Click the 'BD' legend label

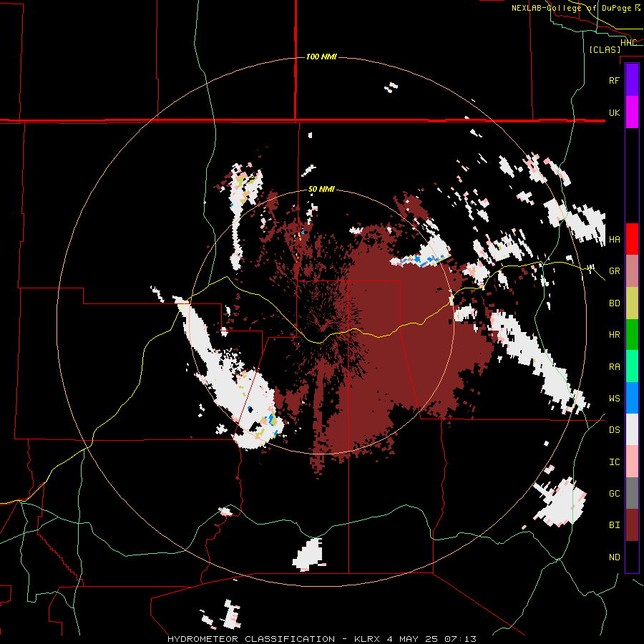pos(614,303)
